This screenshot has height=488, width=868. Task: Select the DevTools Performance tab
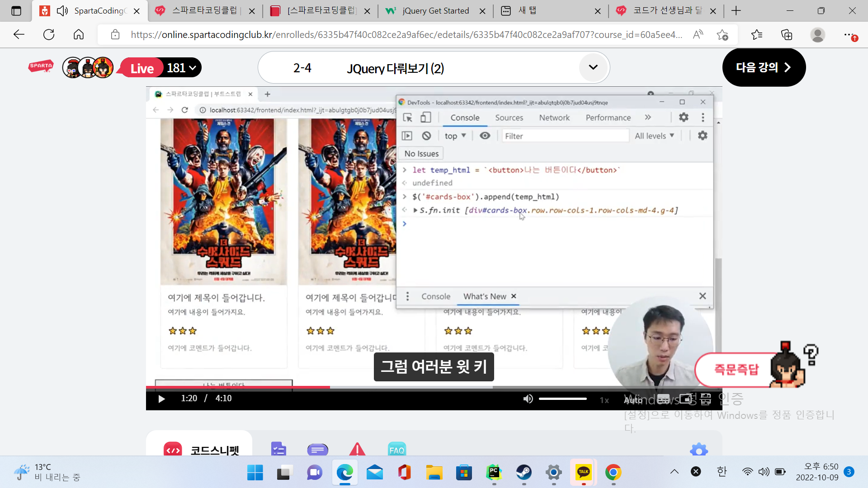(x=608, y=117)
